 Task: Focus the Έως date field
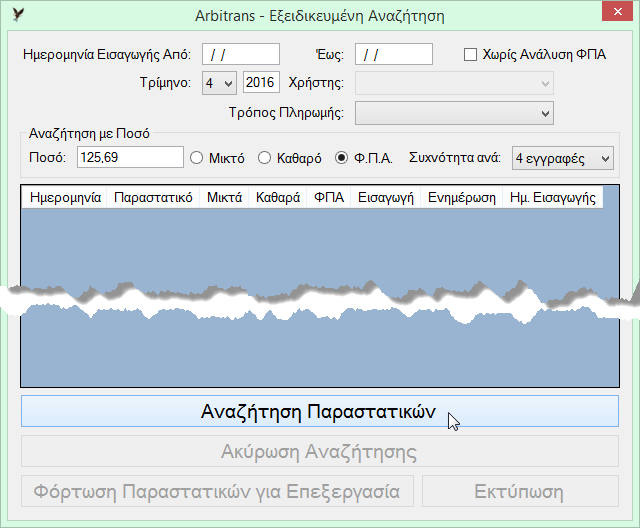[394, 54]
